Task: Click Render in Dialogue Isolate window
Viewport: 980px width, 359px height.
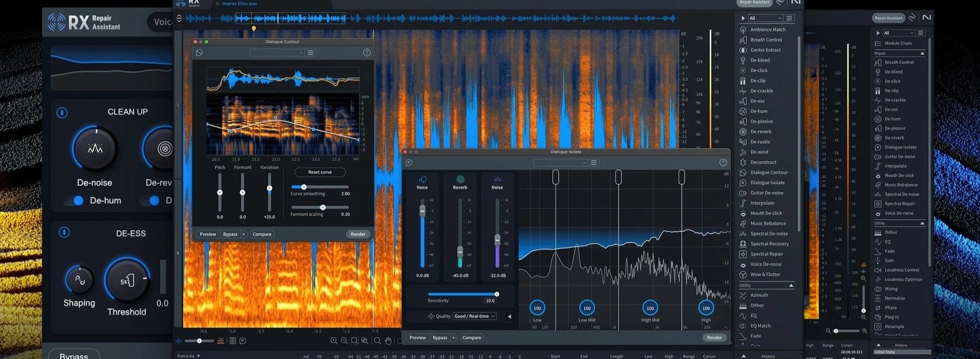Action: tap(714, 338)
